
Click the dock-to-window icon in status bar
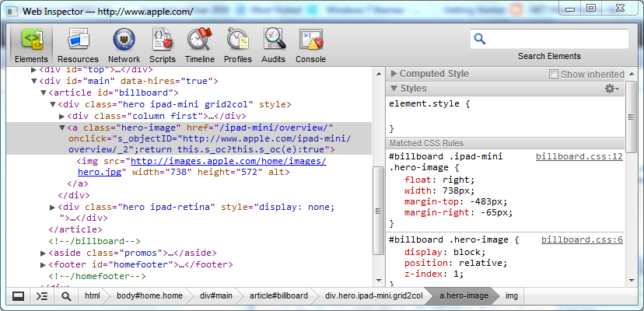[x=18, y=295]
